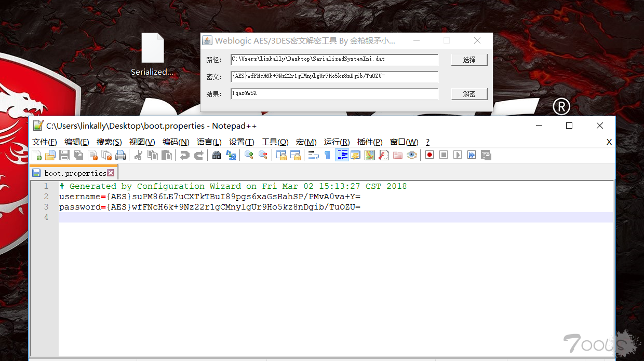Open the 视图(V) menu

(x=142, y=142)
